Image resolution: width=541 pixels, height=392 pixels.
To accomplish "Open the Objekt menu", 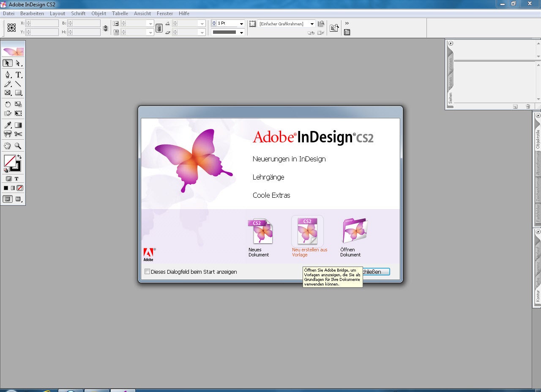I will [x=98, y=14].
